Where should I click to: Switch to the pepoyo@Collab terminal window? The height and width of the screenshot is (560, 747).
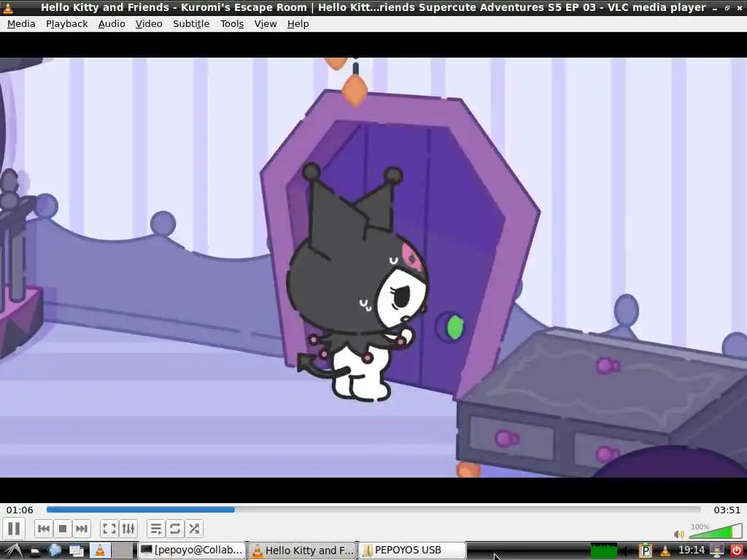(x=192, y=551)
